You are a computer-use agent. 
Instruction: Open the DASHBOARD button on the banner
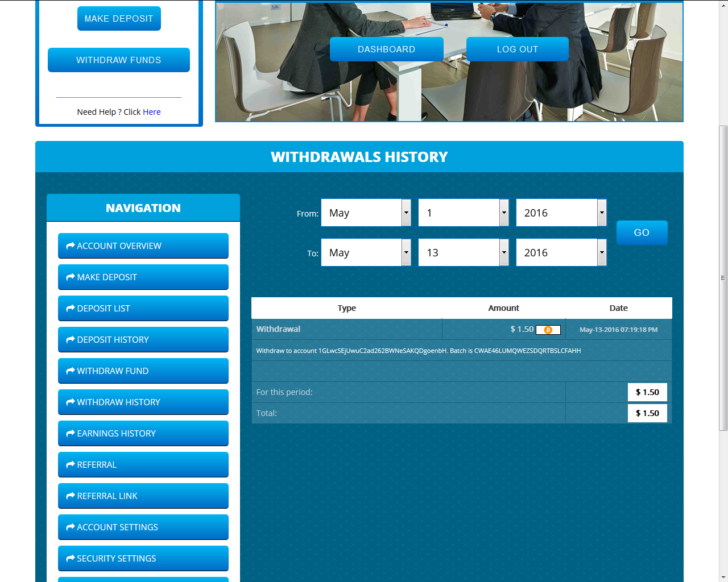[x=387, y=49]
